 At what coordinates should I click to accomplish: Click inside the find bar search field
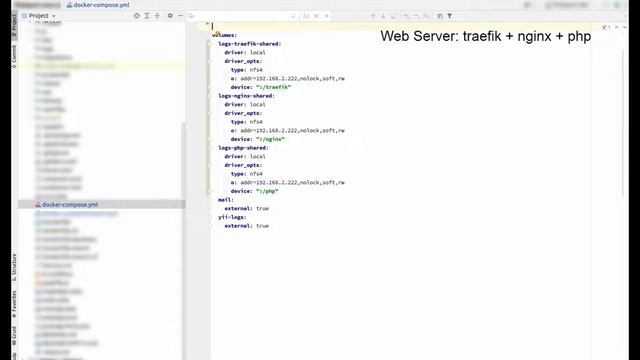(243, 16)
